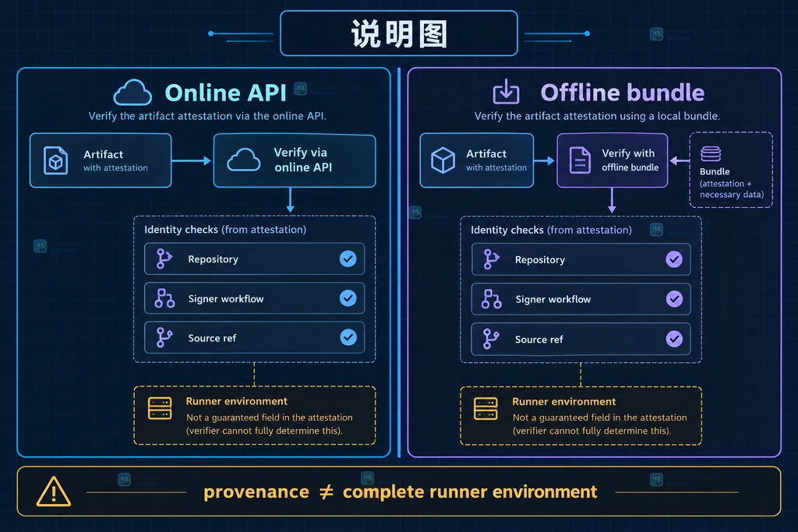
Task: Click Signer workflow label in Offline bundle checks
Action: [553, 300]
